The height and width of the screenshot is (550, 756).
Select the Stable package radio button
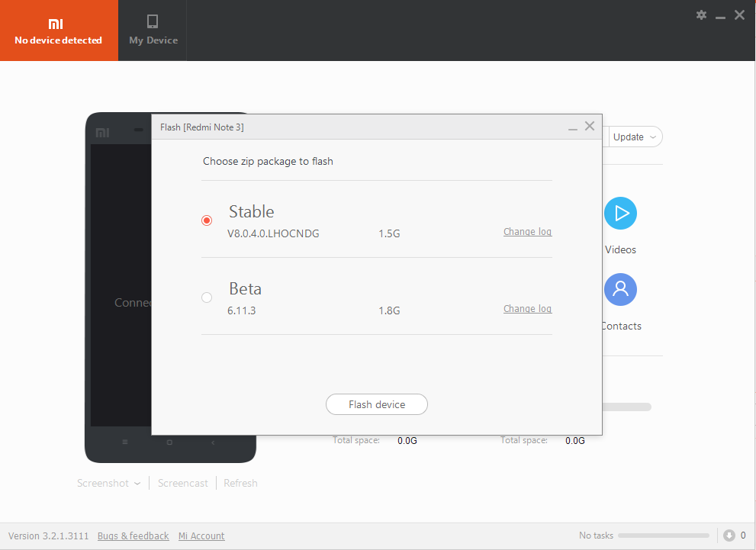(x=207, y=220)
